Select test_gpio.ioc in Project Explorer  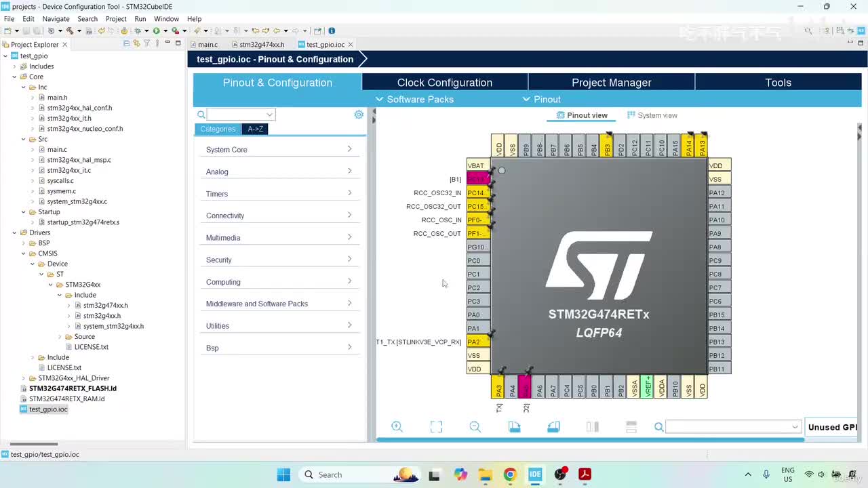tap(48, 409)
